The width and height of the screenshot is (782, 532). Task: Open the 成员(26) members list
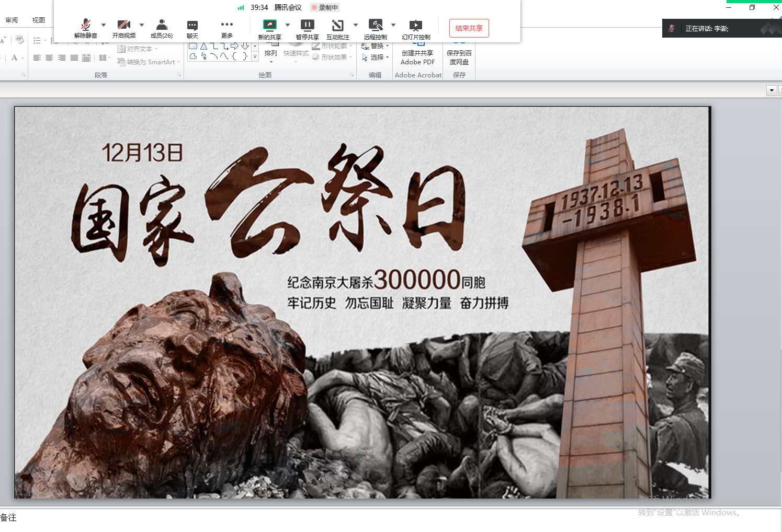[162, 29]
